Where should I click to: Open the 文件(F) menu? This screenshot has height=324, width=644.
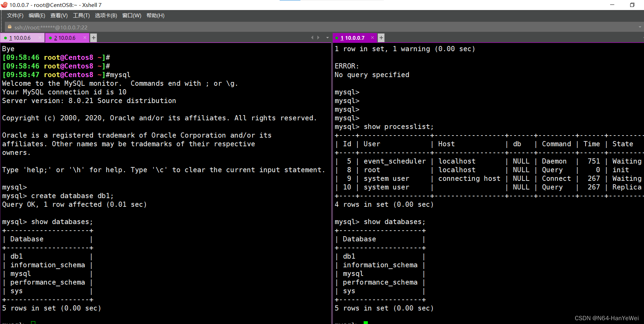tap(15, 15)
